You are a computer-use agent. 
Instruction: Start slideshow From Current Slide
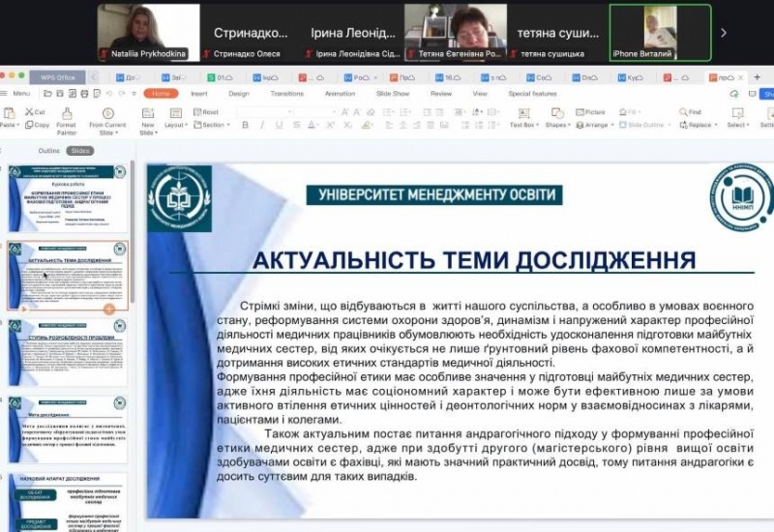tap(107, 113)
